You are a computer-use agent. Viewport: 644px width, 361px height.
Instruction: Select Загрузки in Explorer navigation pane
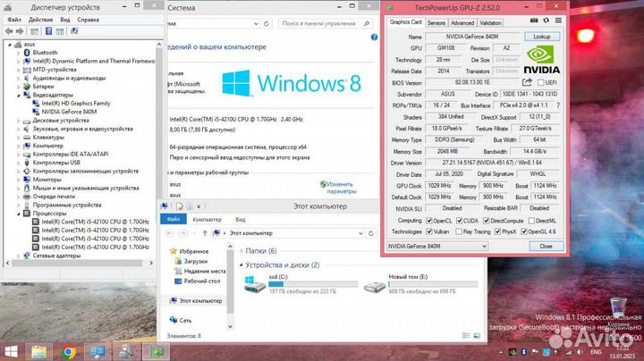click(195, 261)
